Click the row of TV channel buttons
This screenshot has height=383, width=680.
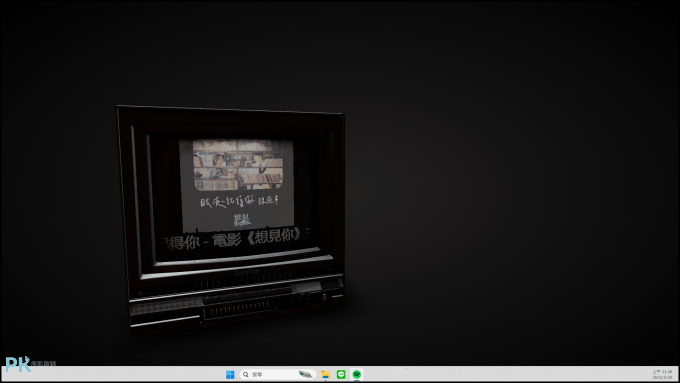point(247,296)
